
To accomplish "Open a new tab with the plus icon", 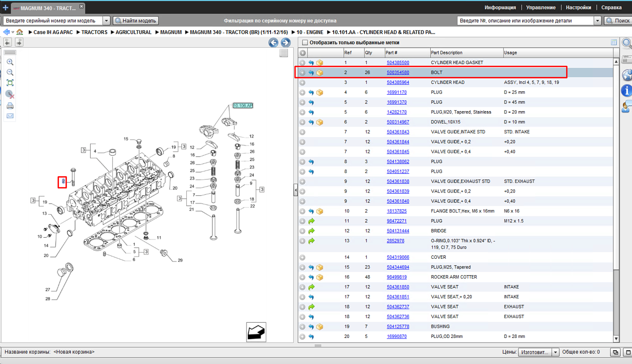I will [5, 8].
